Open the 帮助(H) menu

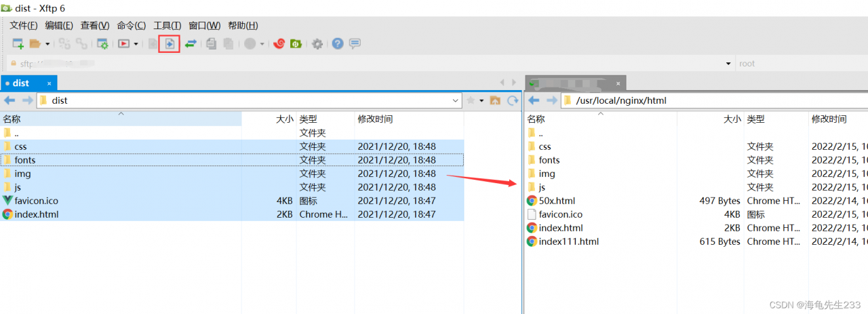pyautogui.click(x=243, y=26)
